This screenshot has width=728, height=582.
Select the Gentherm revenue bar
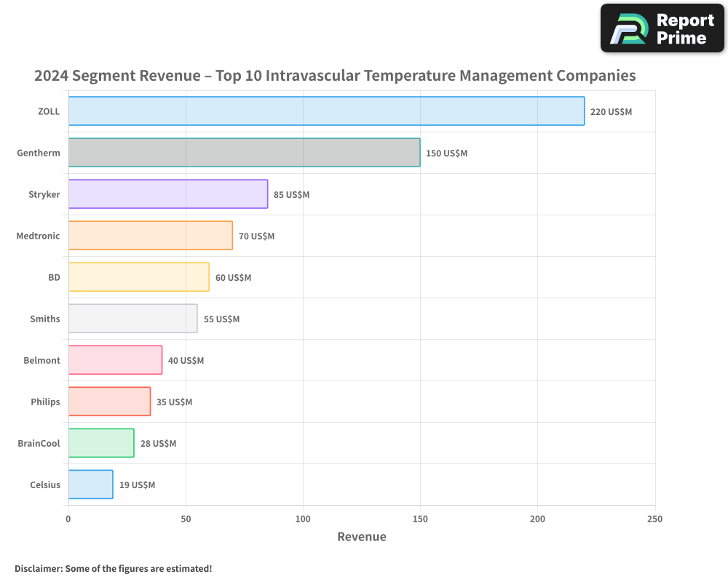point(244,153)
